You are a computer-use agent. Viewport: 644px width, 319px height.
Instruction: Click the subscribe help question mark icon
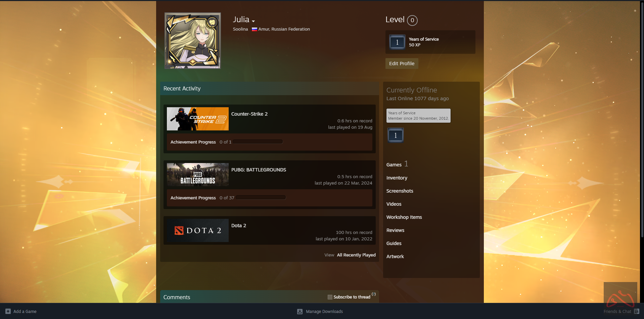point(374,294)
